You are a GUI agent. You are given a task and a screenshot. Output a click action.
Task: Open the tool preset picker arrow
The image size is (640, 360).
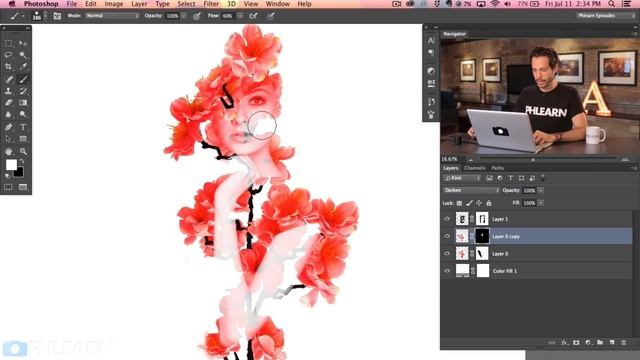[x=23, y=16]
